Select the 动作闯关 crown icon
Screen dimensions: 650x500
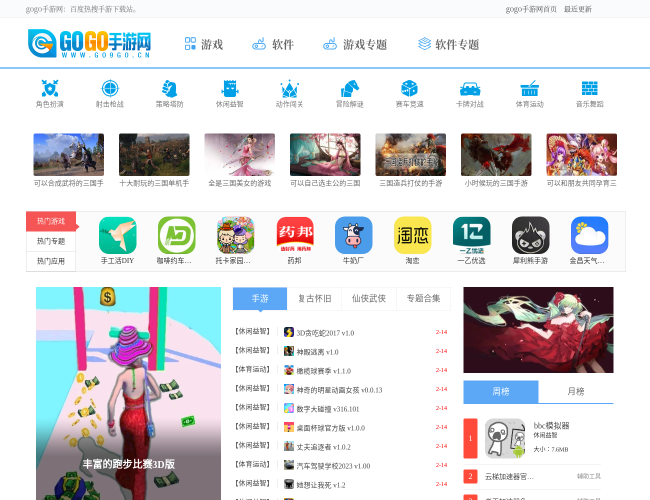pos(289,88)
